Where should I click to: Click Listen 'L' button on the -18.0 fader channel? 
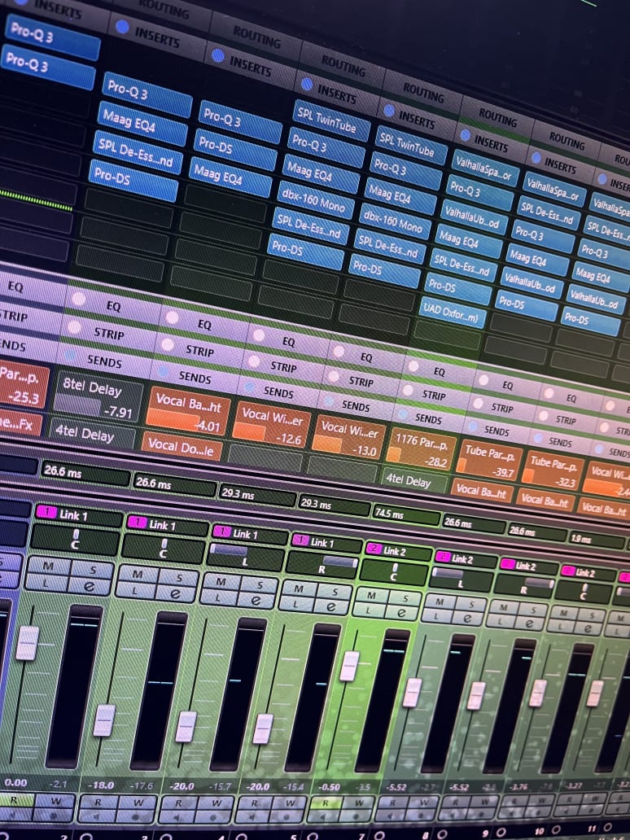coord(135,590)
